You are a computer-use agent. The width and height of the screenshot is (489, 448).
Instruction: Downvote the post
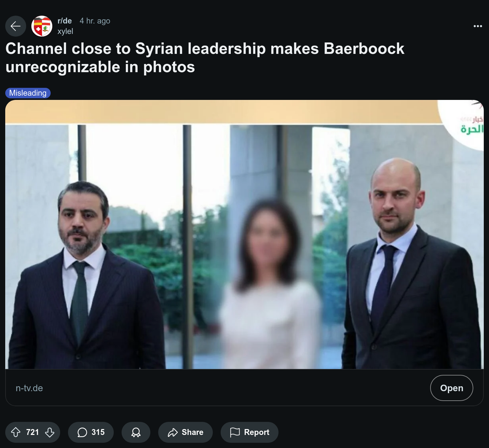coord(50,432)
